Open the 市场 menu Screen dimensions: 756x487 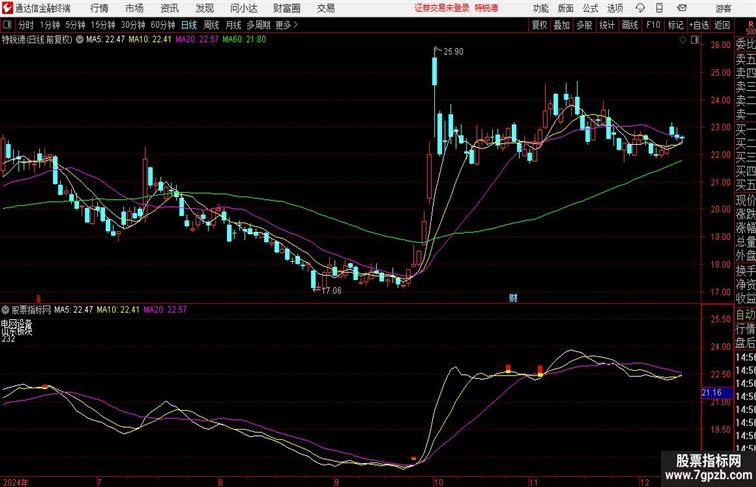coord(135,8)
